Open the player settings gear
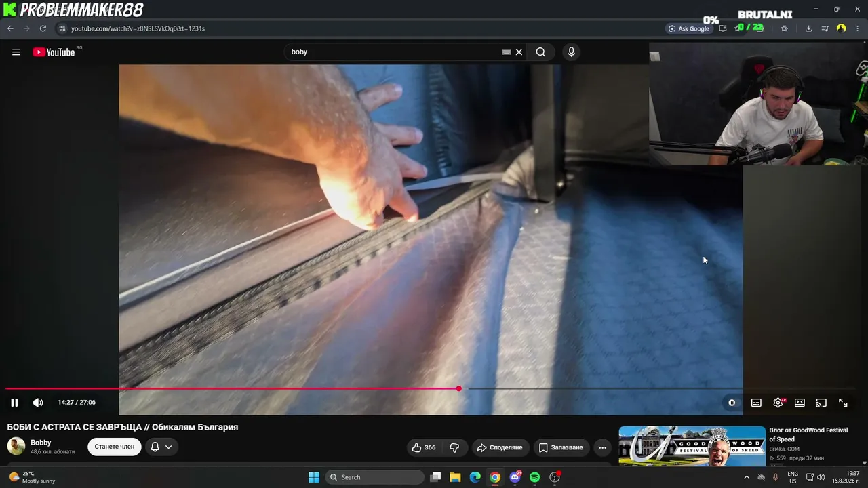Viewport: 868px width, 488px height. [x=778, y=403]
